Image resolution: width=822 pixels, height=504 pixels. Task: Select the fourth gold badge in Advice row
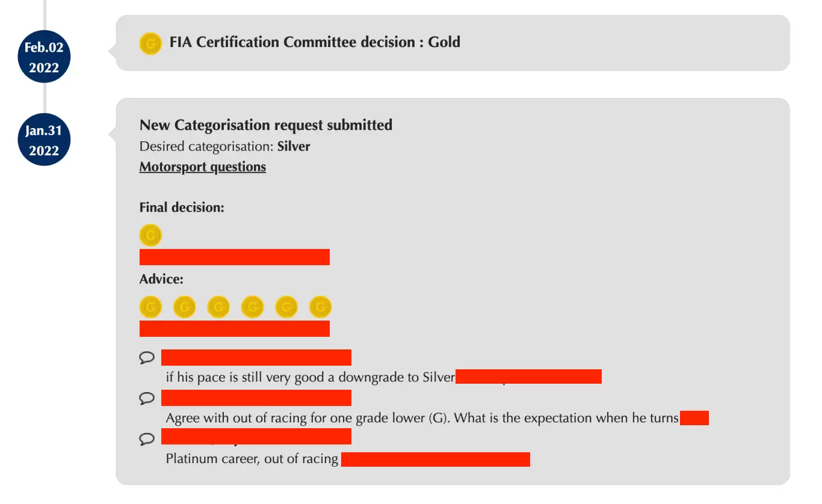[253, 307]
